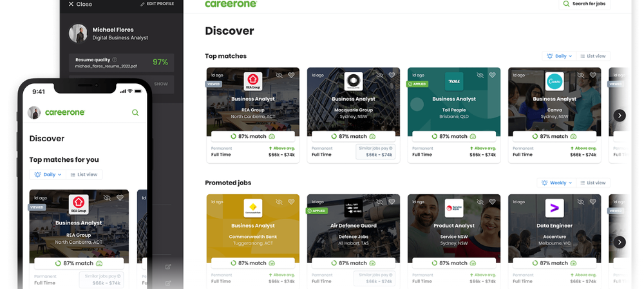This screenshot has width=644, height=289.
Task: Open the 87% match bar in phone app
Action: click(x=79, y=263)
